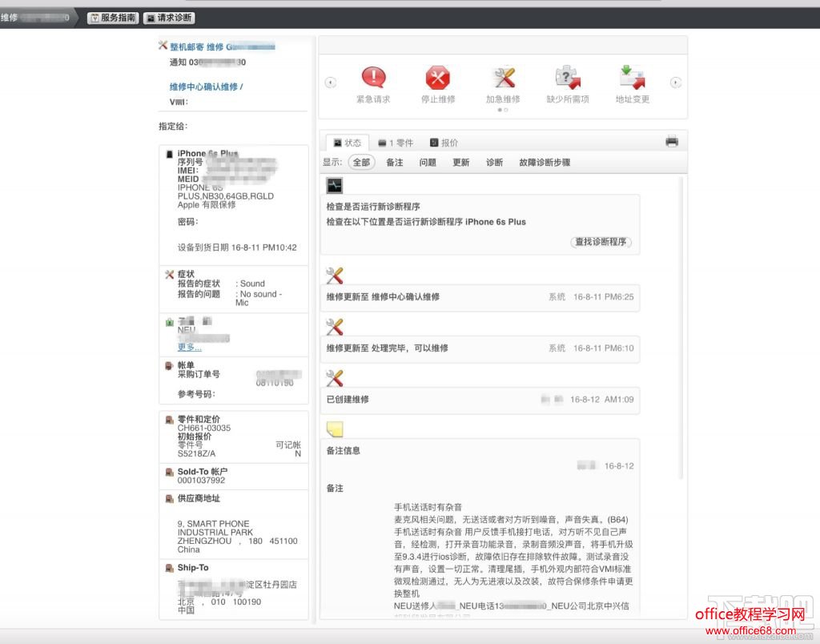Click the 更多... link under NEU

point(189,347)
